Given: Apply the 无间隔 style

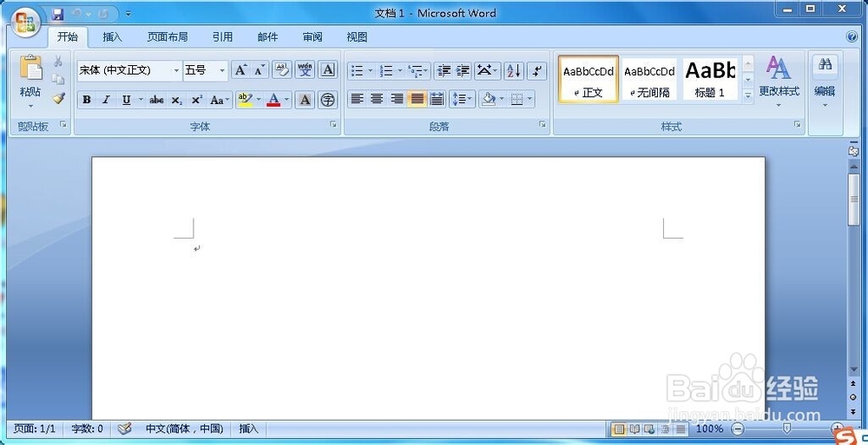Looking at the screenshot, I should (x=649, y=79).
